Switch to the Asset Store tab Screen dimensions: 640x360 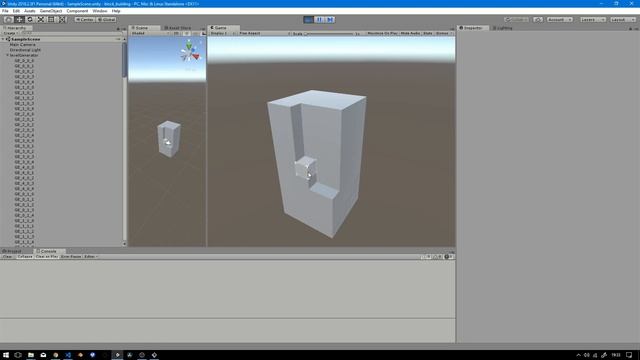tap(177, 28)
